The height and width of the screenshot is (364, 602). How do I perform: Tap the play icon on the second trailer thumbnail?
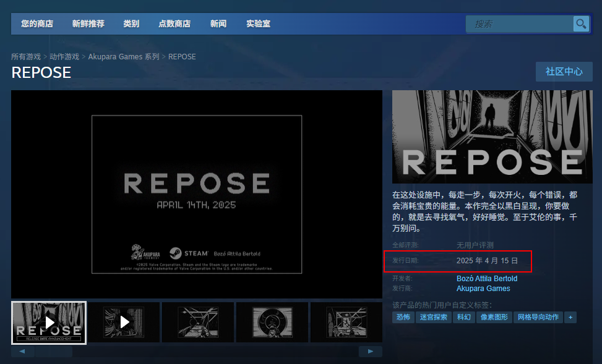(x=124, y=322)
